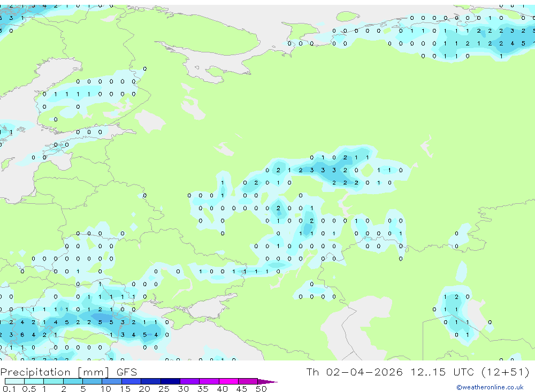Click the forecast date 'Th 02-04-2026'
This screenshot has height=392, width=535.
coord(354,372)
